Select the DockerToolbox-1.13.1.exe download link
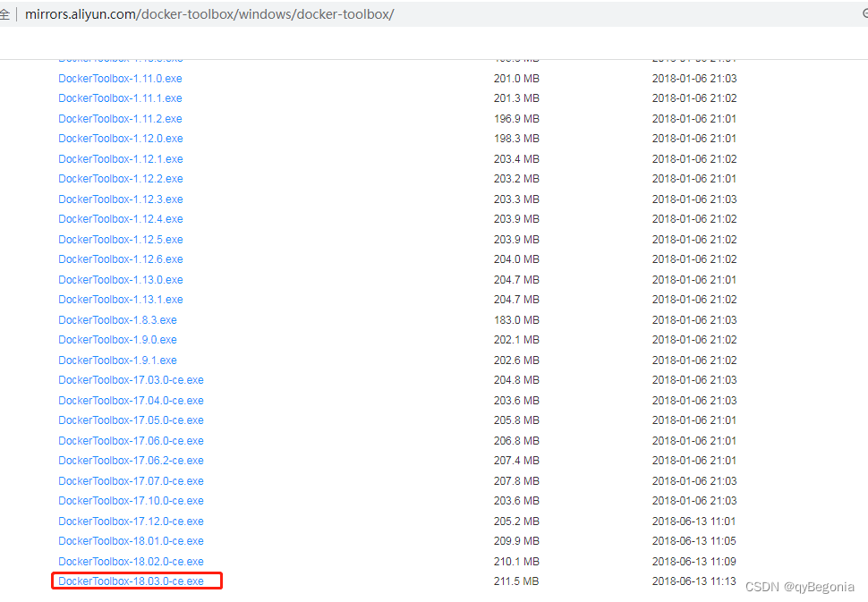The image size is (868, 602). click(120, 299)
